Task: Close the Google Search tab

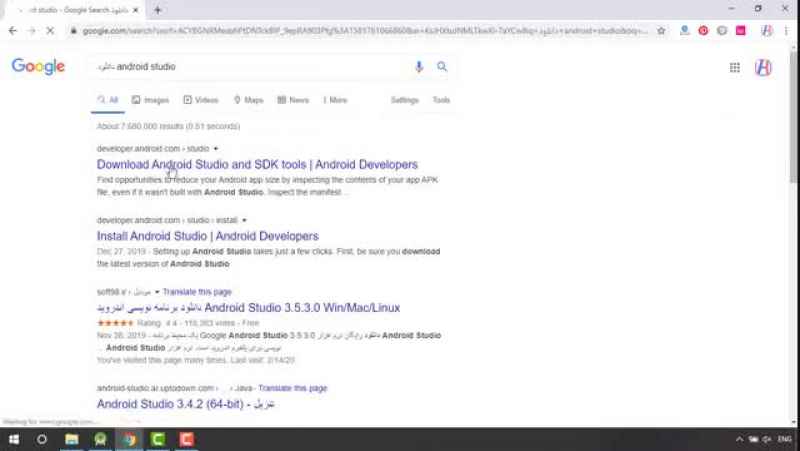Action: [x=136, y=10]
